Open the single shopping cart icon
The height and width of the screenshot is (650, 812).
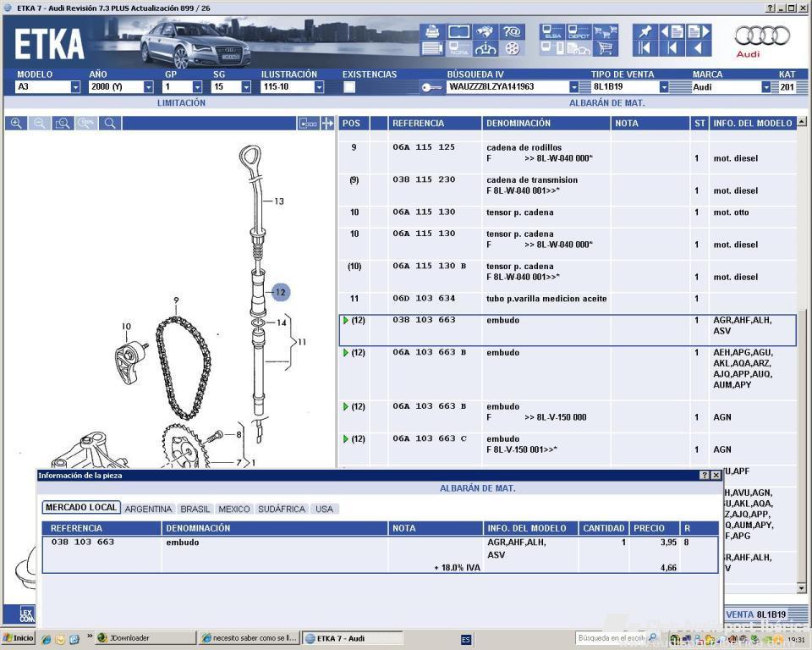point(605,49)
